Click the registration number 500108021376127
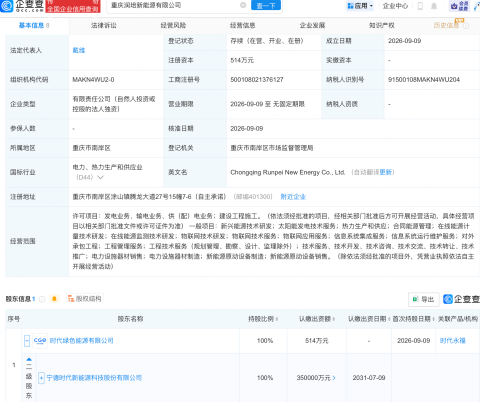 point(257,80)
